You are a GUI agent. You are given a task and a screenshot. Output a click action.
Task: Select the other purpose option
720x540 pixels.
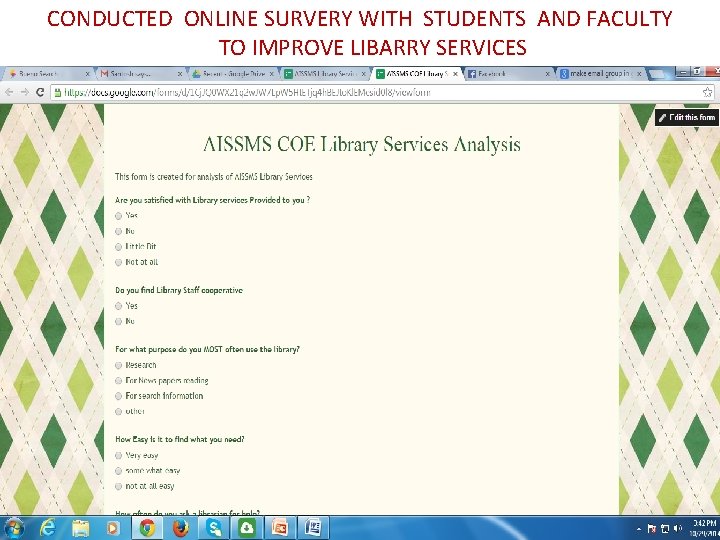point(118,411)
